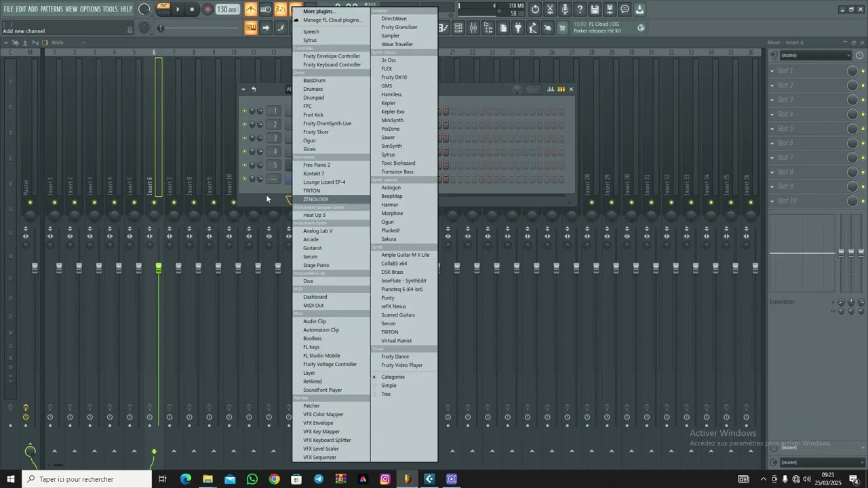The image size is (868, 488).
Task: Open the download content library icon
Action: point(640,9)
